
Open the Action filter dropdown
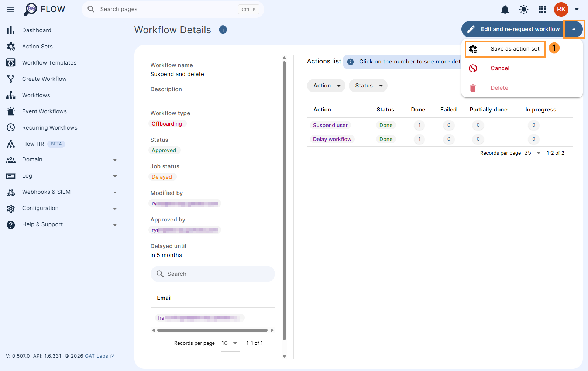point(326,86)
